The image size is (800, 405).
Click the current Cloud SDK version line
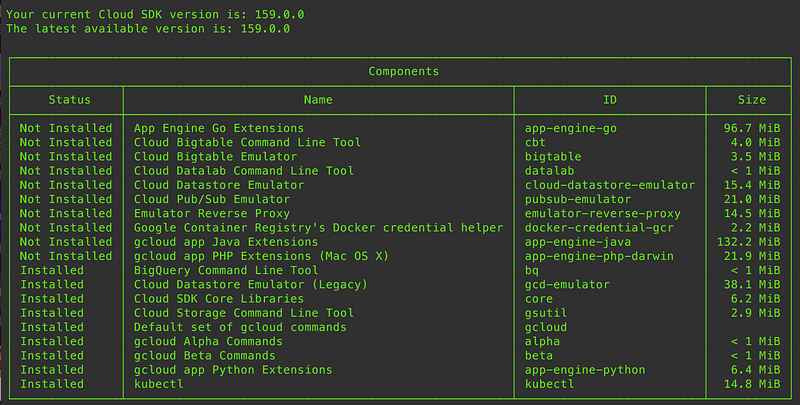(x=155, y=14)
